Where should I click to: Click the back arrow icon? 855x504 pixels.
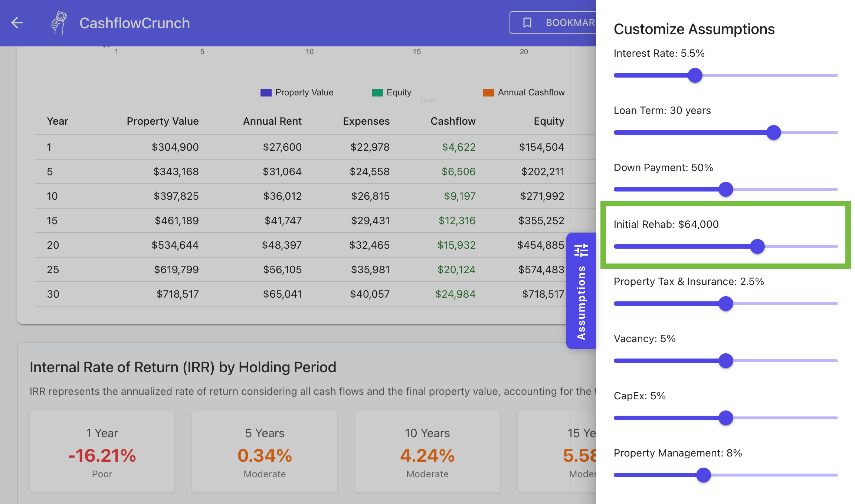pos(17,23)
